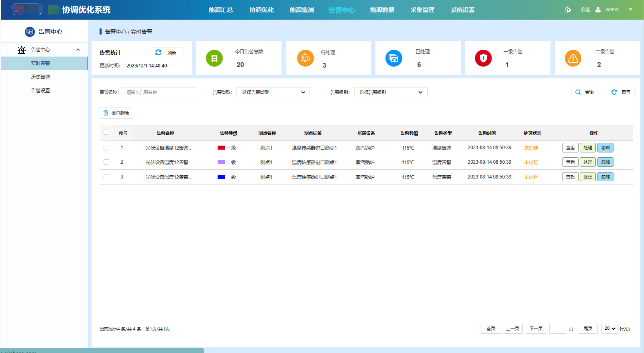644x353 pixels.
Task: Check the checkbox for row 1
Action: (106, 148)
